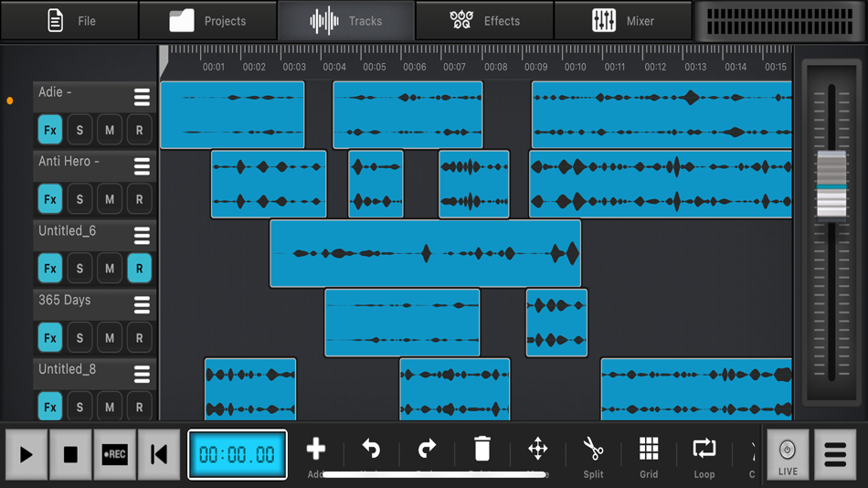Toggle the LIVE power button
Viewport: 868px width, 488px height.
788,455
